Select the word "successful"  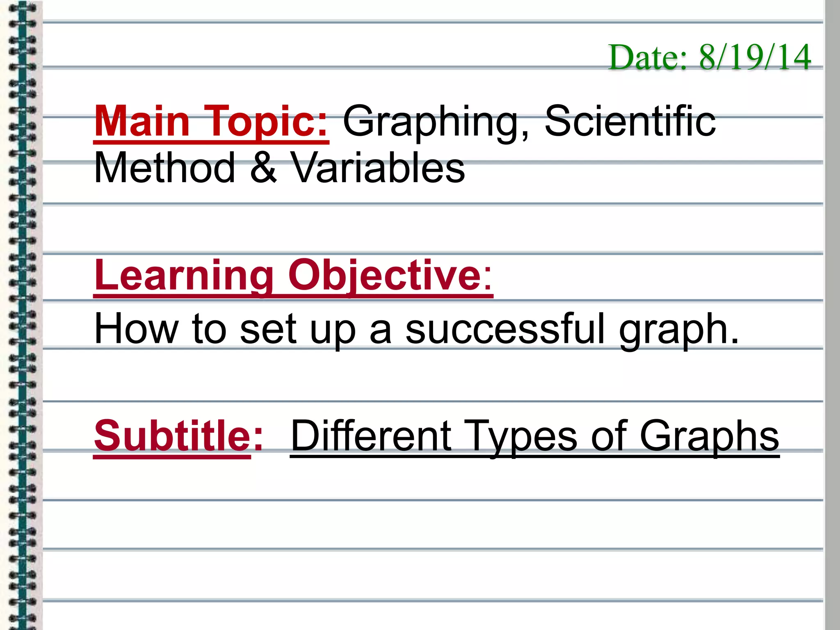point(505,329)
